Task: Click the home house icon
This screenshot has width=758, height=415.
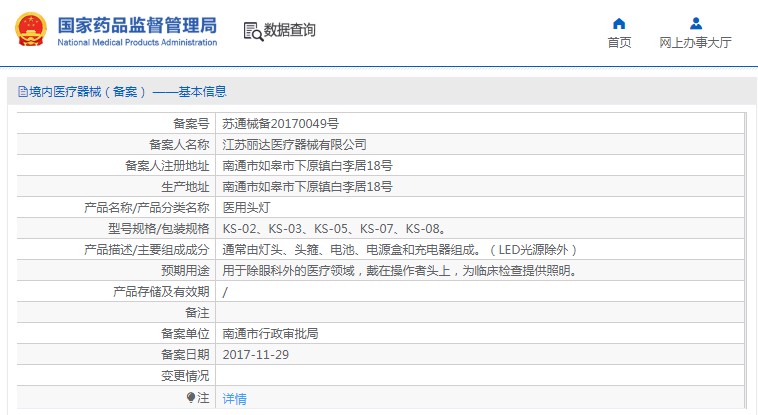Action: (619, 23)
